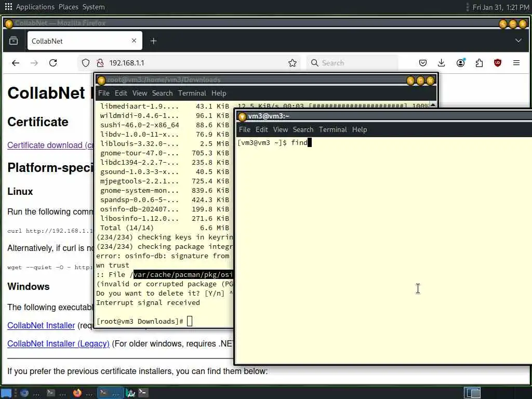The width and height of the screenshot is (532, 399).
Task: Click the apps grid icon in top panel
Action: point(8,7)
